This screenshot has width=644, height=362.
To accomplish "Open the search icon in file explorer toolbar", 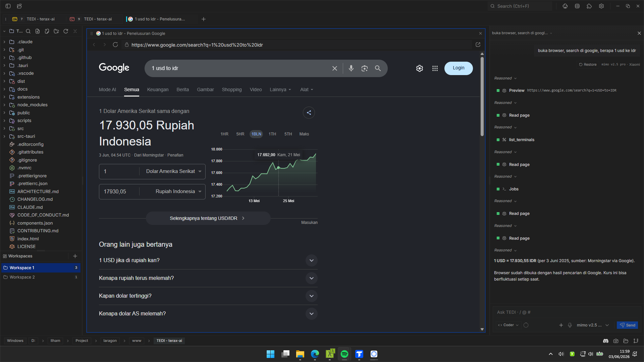I will click(x=28, y=31).
